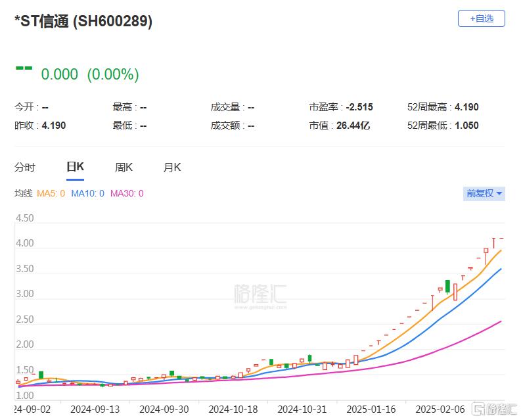521x420 pixels.
Task: Click the 市值 26.44亿 market cap value
Action: [x=353, y=126]
